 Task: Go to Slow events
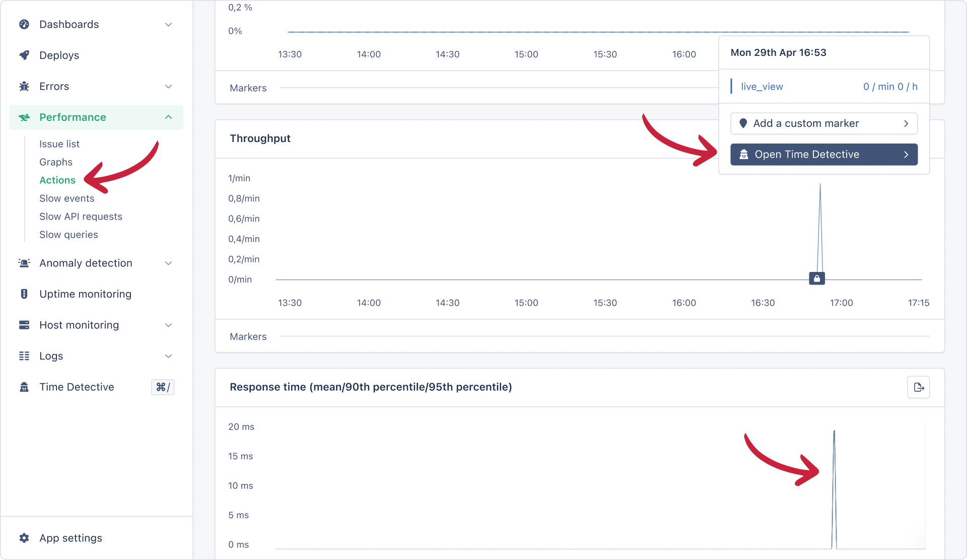click(67, 198)
